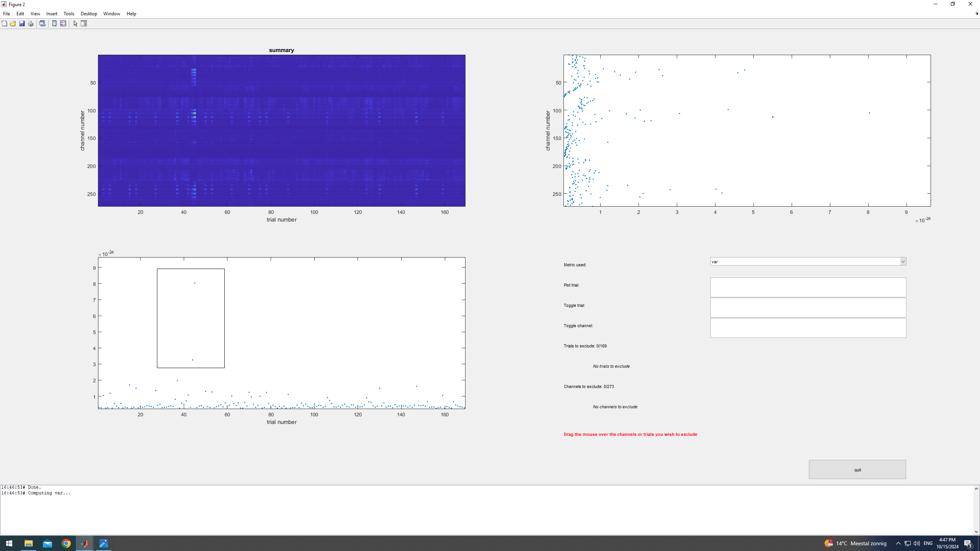Image resolution: width=980 pixels, height=551 pixels.
Task: Click the 'Channels to exclude: 0/273' text
Action: point(589,386)
